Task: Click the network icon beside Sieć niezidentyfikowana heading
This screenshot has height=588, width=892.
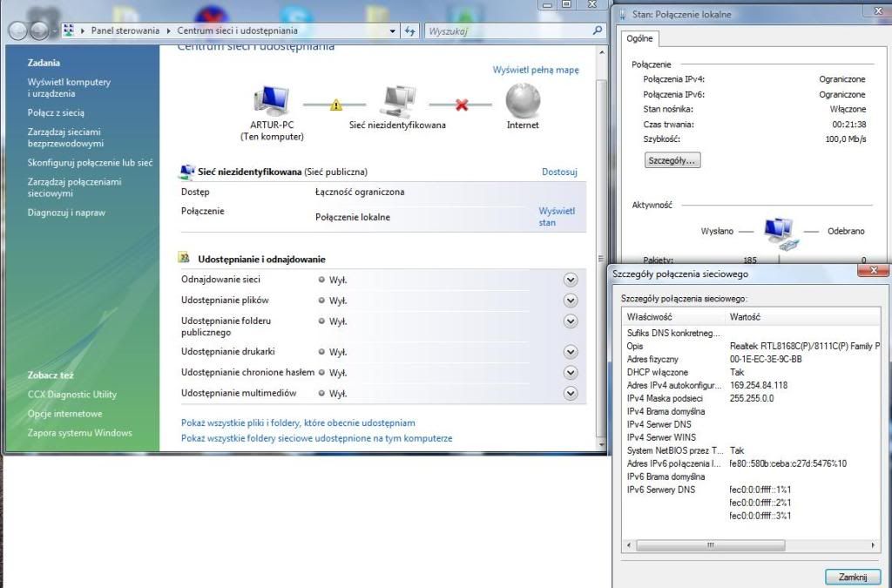Action: pyautogui.click(x=187, y=171)
